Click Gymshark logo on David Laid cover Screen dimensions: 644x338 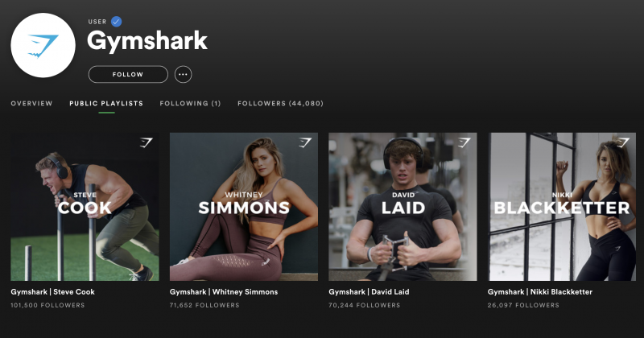click(464, 142)
